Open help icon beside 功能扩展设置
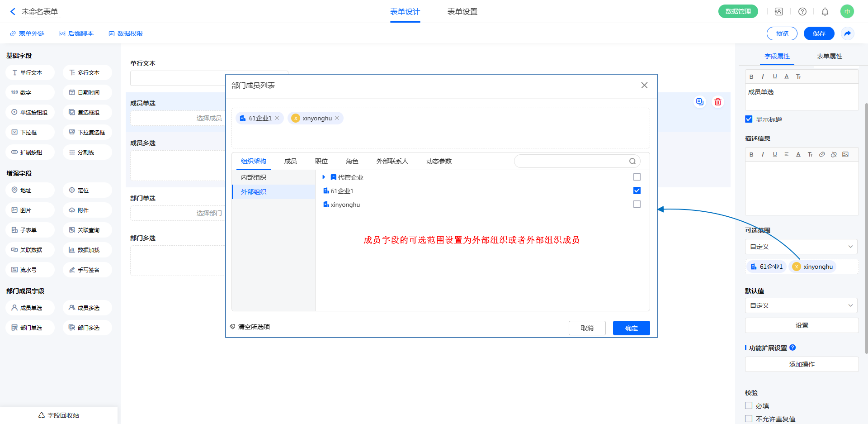Image resolution: width=868 pixels, height=424 pixels. [x=793, y=348]
